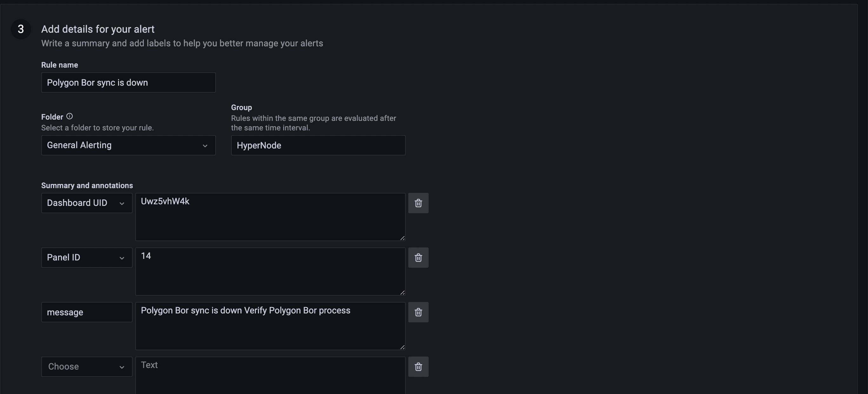The image size is (868, 394).
Task: Click the Folder info icon
Action: tap(70, 116)
